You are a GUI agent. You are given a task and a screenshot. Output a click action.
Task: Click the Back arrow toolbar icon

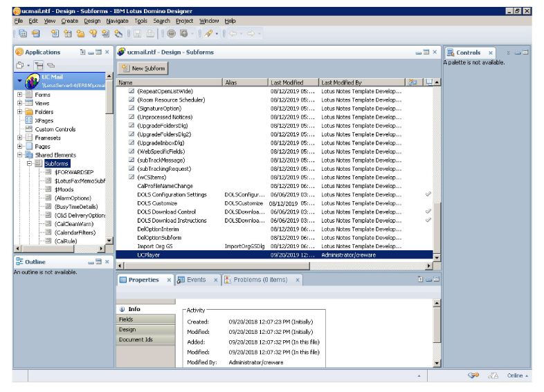pyautogui.click(x=233, y=34)
